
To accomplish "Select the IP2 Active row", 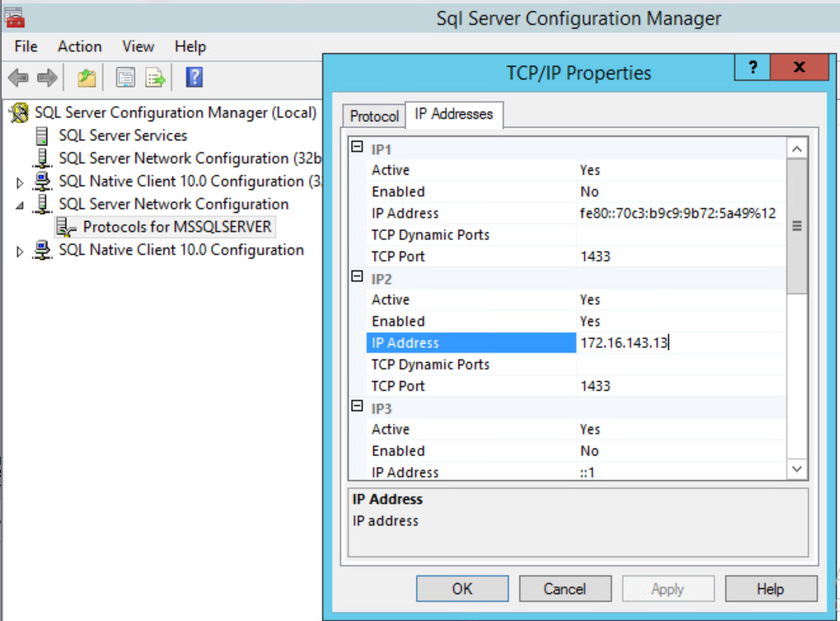I will click(576, 300).
